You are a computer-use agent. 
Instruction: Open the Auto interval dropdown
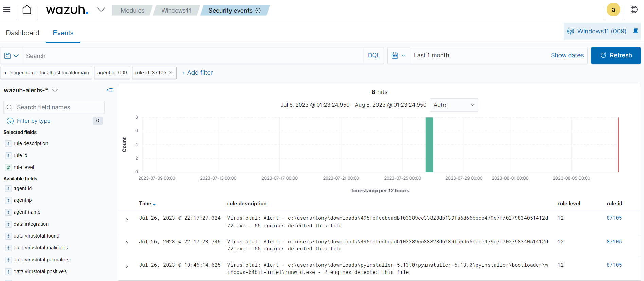click(x=454, y=105)
